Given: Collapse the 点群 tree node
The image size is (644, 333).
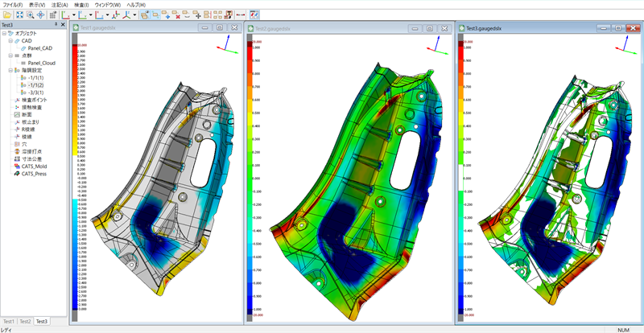Looking at the screenshot, I should [11, 55].
